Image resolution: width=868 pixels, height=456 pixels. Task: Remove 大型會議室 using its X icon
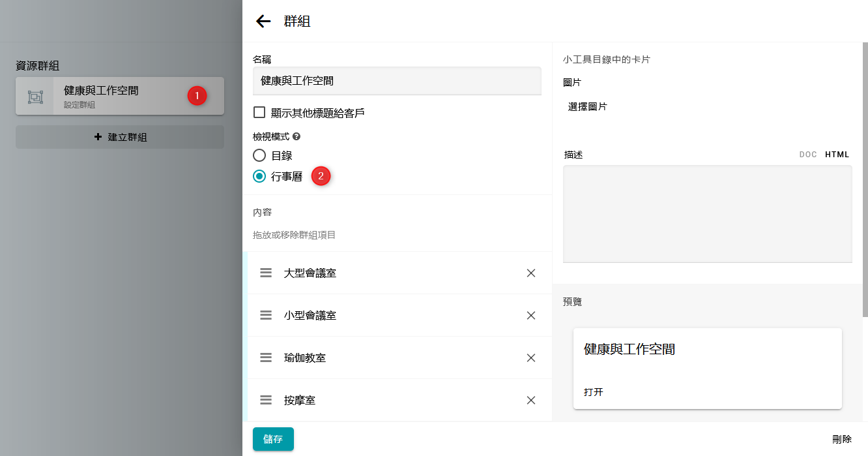pyautogui.click(x=531, y=273)
